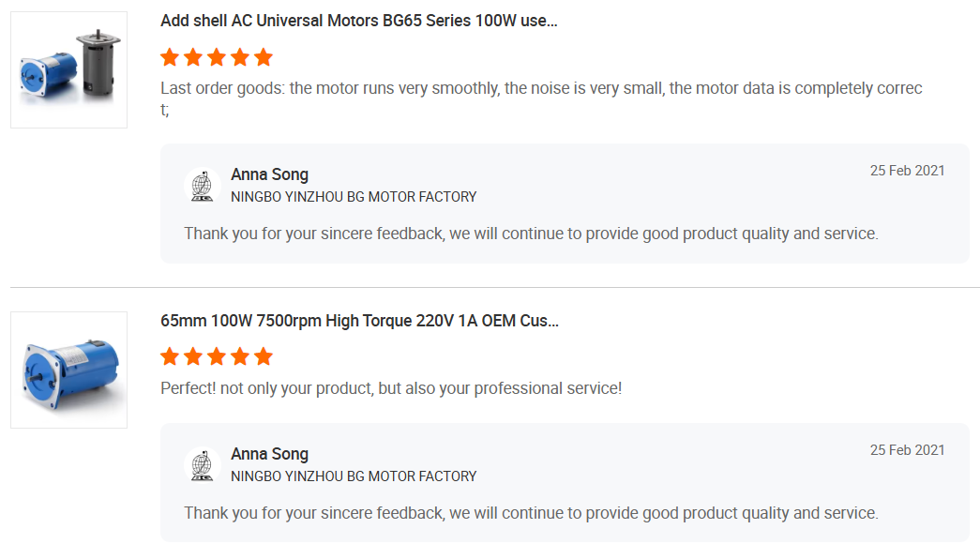
Task: Click the "Perfect! not only your product" review text
Action: 391,388
